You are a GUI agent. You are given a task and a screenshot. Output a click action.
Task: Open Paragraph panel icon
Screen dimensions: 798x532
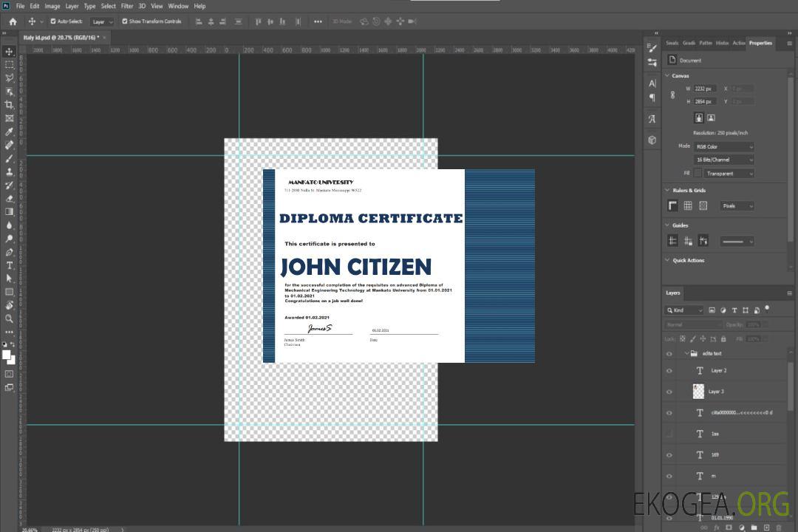[652, 98]
